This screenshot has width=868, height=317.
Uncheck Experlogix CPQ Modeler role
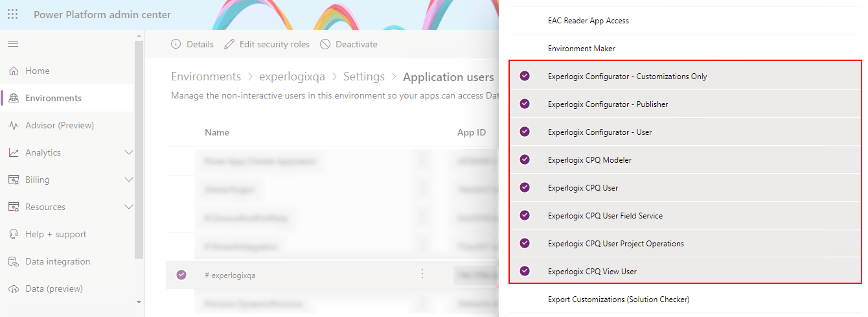point(525,159)
